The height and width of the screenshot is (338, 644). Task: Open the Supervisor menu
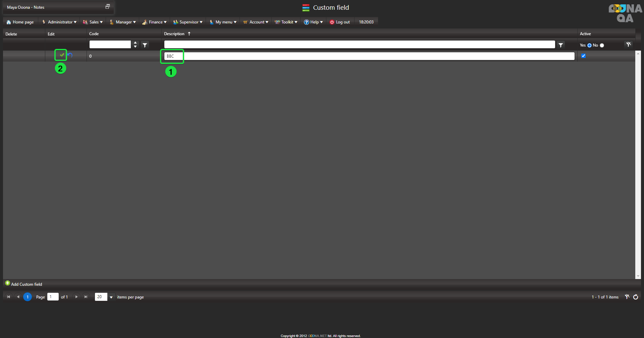coord(188,22)
